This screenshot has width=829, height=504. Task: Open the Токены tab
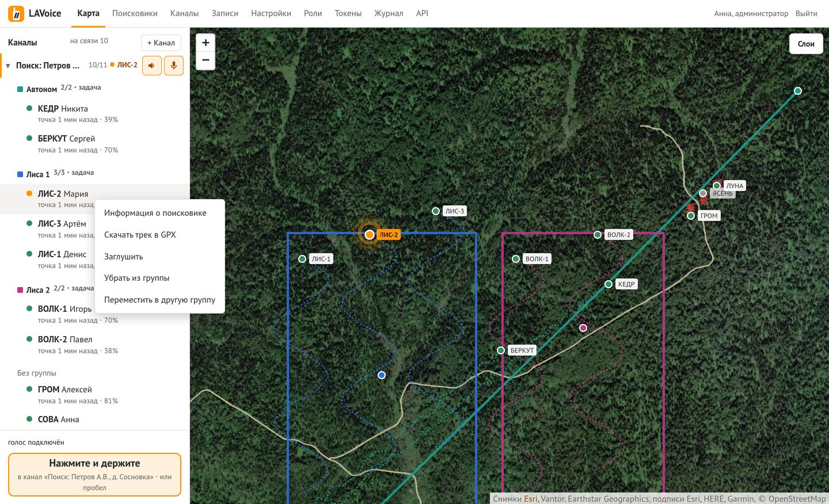348,13
